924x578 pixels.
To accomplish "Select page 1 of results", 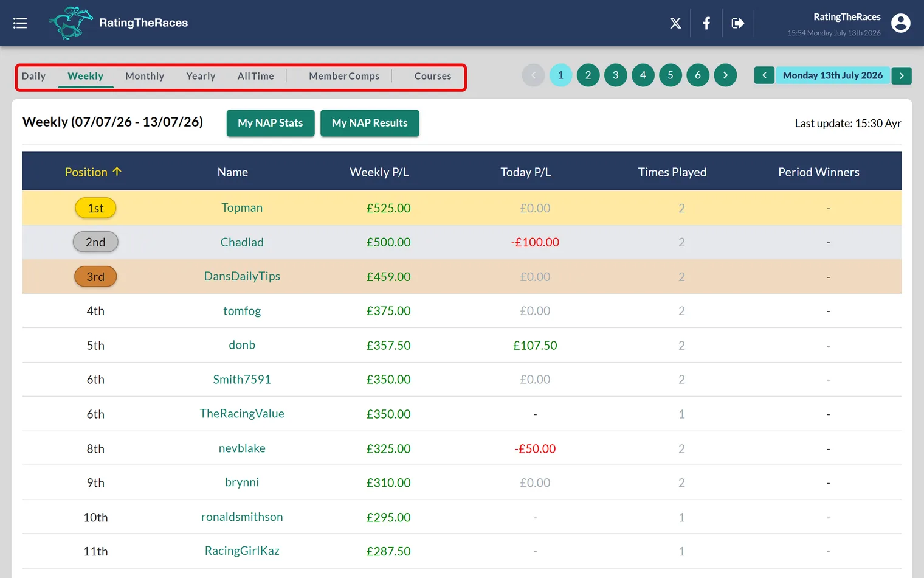I will (x=560, y=75).
